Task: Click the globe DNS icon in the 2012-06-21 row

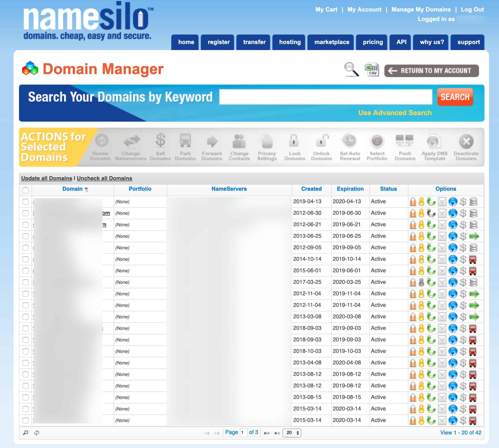Action: point(453,225)
